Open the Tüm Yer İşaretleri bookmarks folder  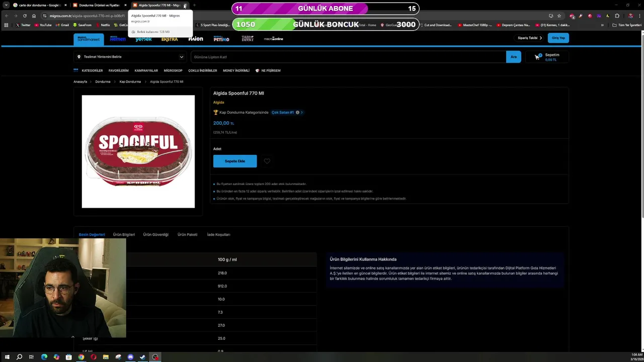pyautogui.click(x=627, y=25)
